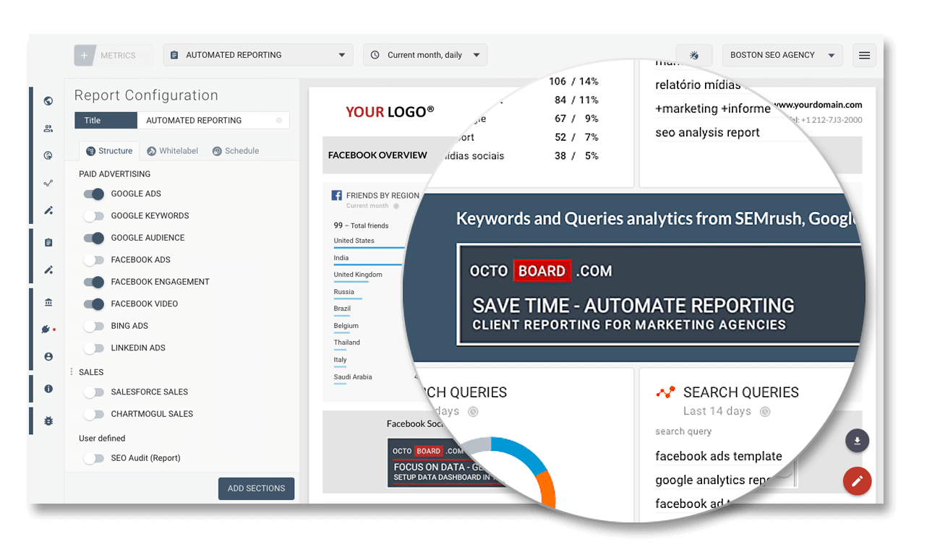This screenshot has width=940, height=560.
Task: Click the Facebook icon in Friends by Region
Action: point(336,195)
